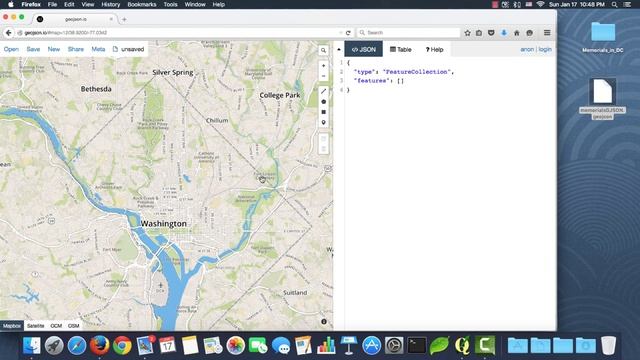
Task: Open the map search magnifier tool
Action: pyautogui.click(x=323, y=50)
